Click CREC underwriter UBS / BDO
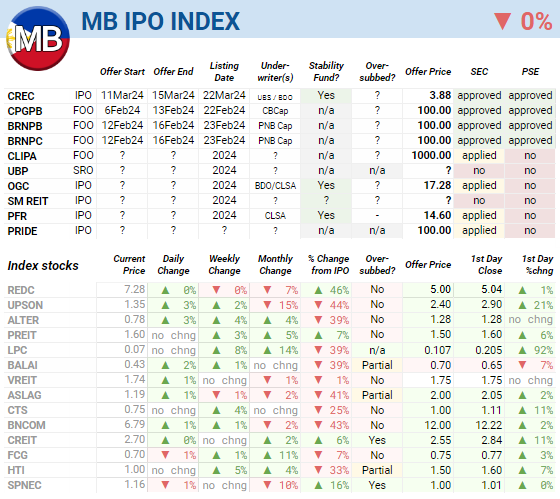560x499 pixels. (275, 97)
